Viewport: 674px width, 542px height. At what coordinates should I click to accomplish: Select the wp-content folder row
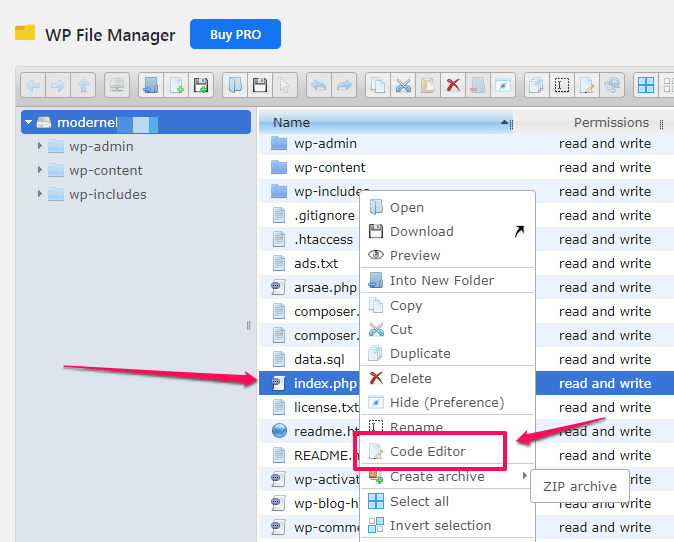tap(466, 167)
